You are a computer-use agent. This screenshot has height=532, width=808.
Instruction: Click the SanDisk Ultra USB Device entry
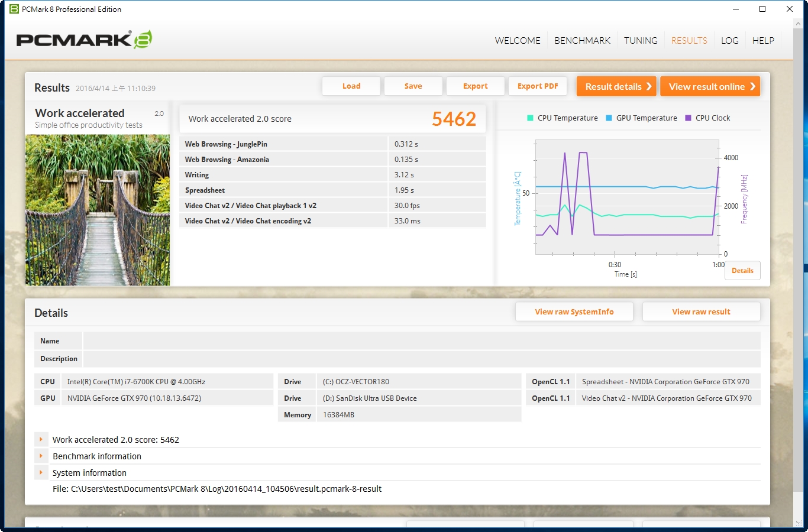click(x=370, y=398)
